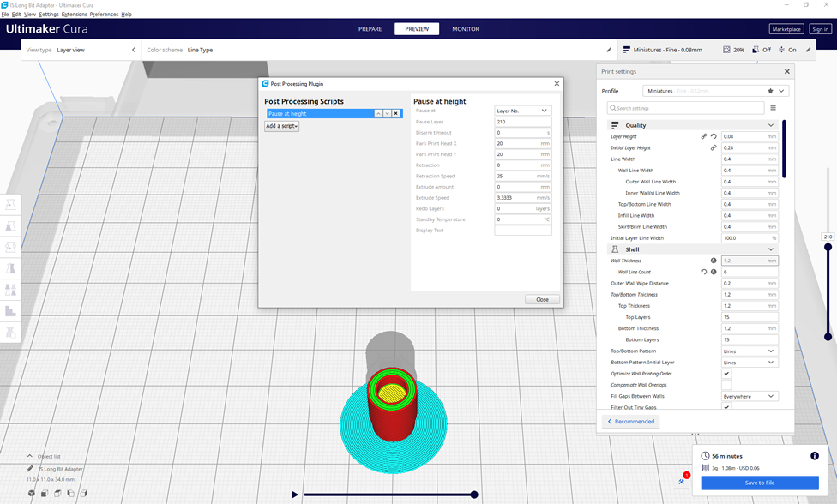Screen dimensions: 837x504
Task: Open the Pause at dropdown
Action: [523, 111]
